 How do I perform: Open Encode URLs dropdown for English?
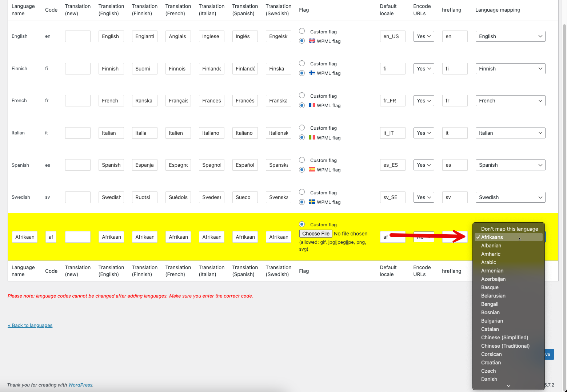click(424, 36)
